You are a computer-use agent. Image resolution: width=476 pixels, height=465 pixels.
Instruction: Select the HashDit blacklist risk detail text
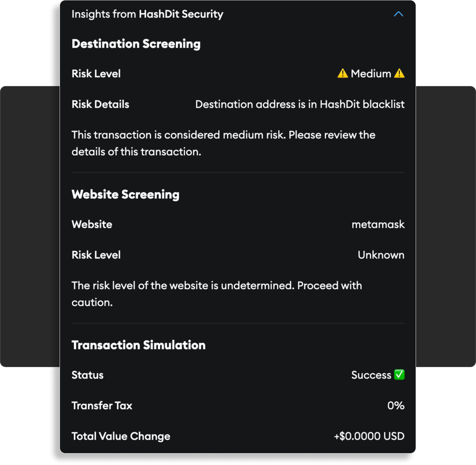tap(300, 104)
